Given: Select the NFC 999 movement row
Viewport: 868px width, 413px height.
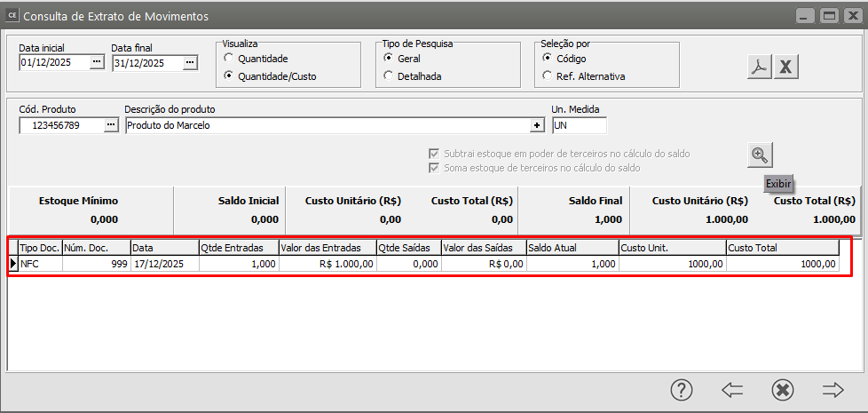Looking at the screenshot, I should point(355,264).
